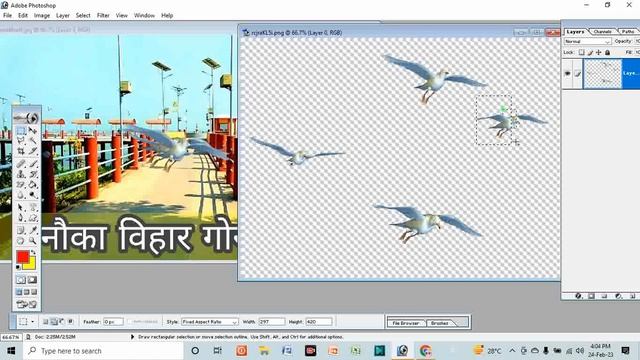Select the History Brush tool
Image resolution: width=640 pixels, height=360 pixels.
33,175
